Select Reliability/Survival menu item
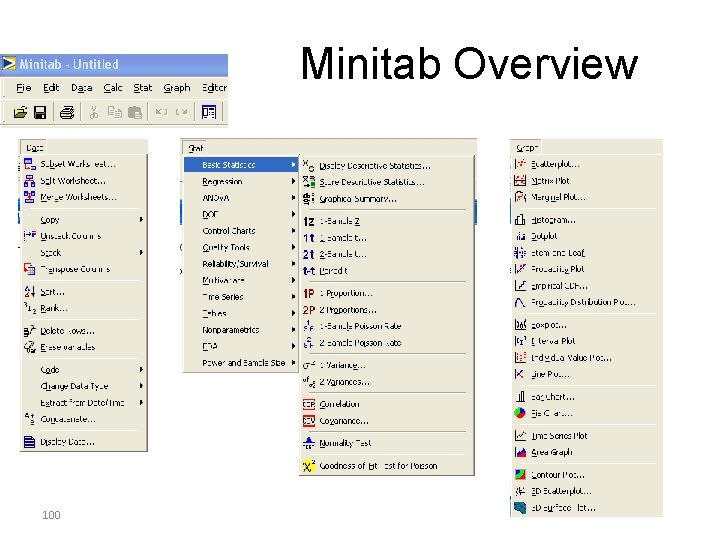This screenshot has width=720, height=540. (x=241, y=264)
